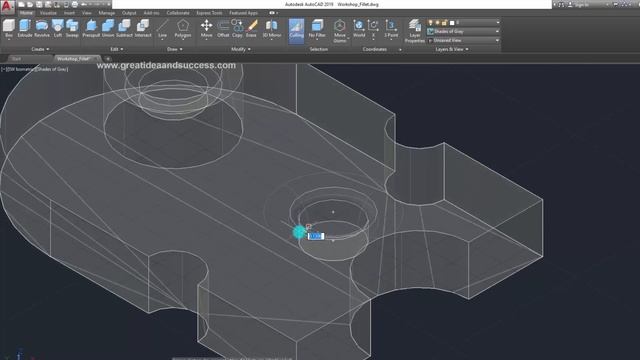Toggle the Culling selection option
The width and height of the screenshot is (640, 360).
point(296,30)
